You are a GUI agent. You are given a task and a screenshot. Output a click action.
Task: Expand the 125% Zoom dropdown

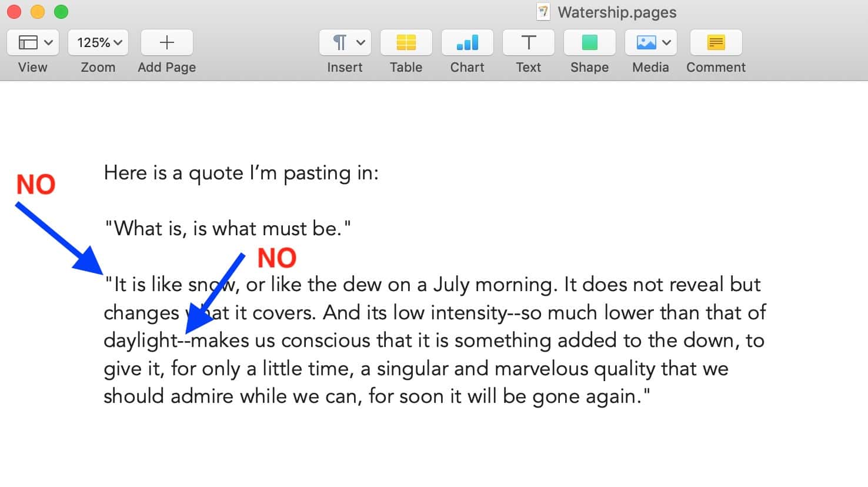pyautogui.click(x=98, y=42)
